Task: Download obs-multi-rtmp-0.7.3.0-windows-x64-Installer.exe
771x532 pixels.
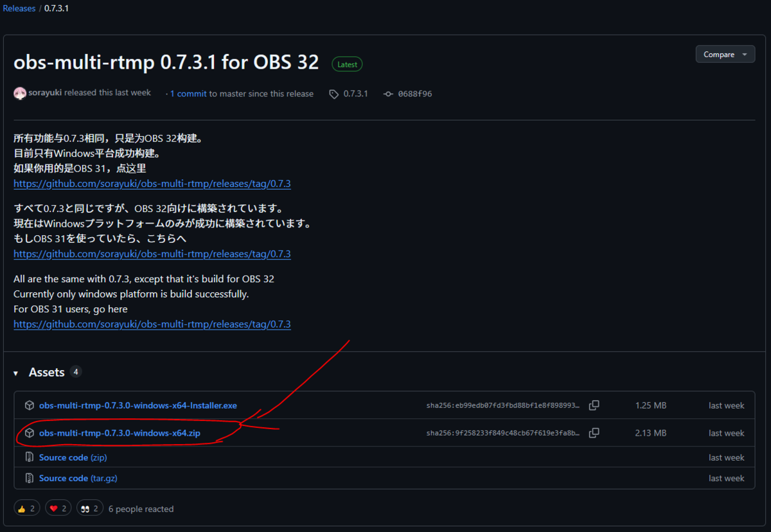Action: pyautogui.click(x=138, y=405)
